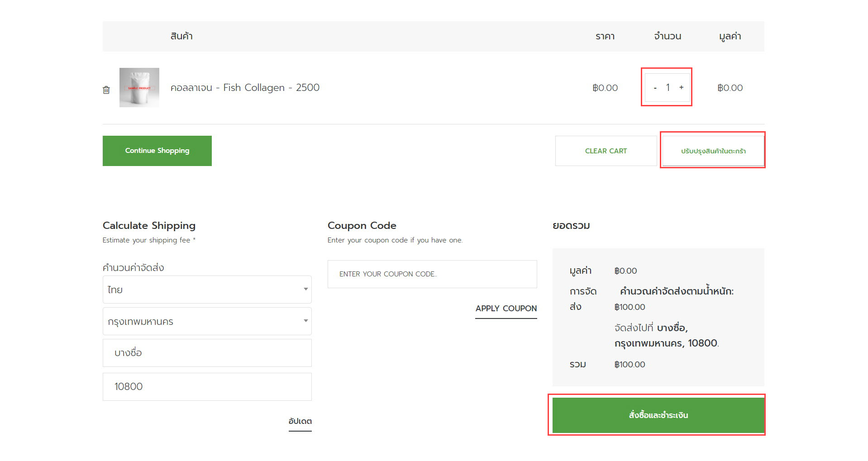868x461 pixels.
Task: Click the บางซื่อ district input field
Action: [207, 353]
